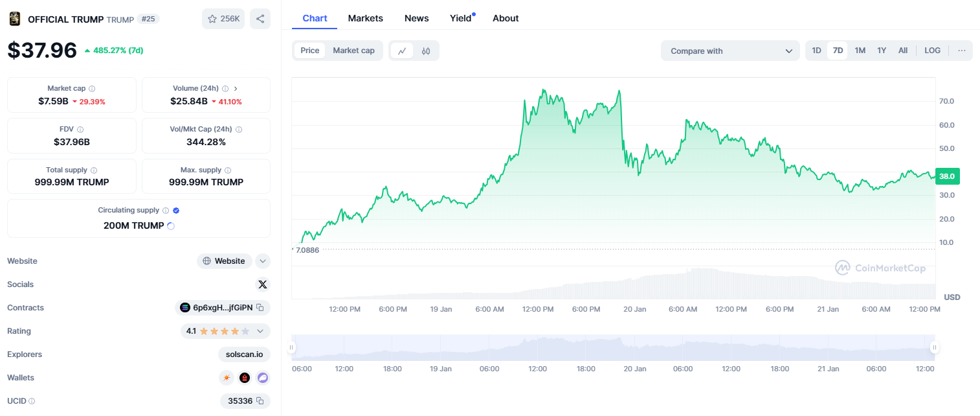This screenshot has height=416, width=980.
Task: Click the $25.84B volume value
Action: (x=189, y=101)
